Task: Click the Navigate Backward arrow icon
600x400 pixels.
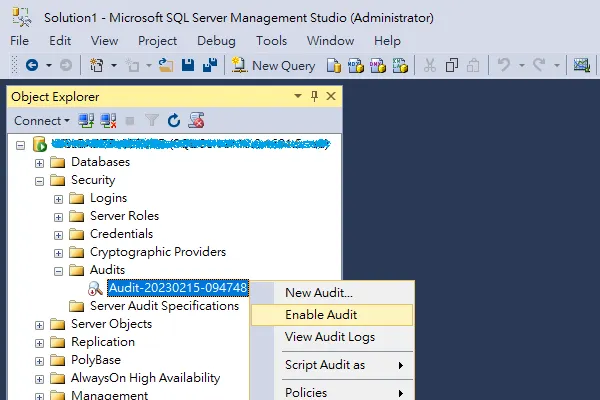Action: click(x=32, y=65)
